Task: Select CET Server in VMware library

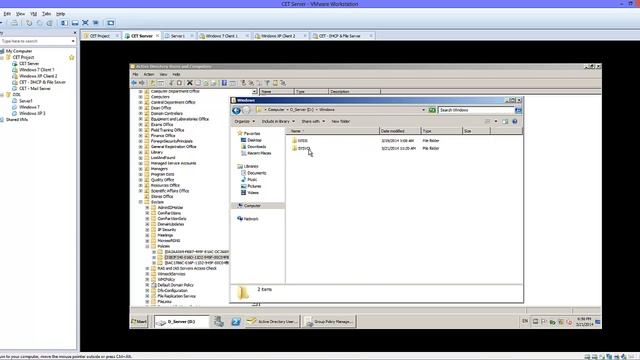Action: 29,64
